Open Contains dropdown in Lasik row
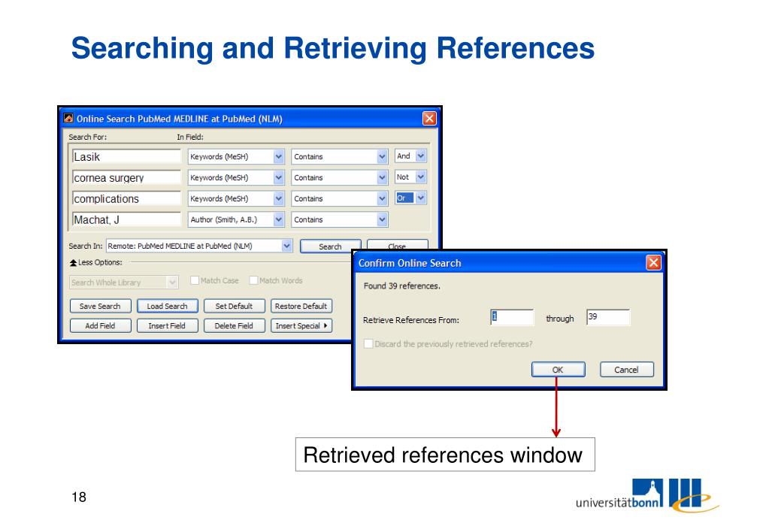769x532 pixels. (x=382, y=157)
